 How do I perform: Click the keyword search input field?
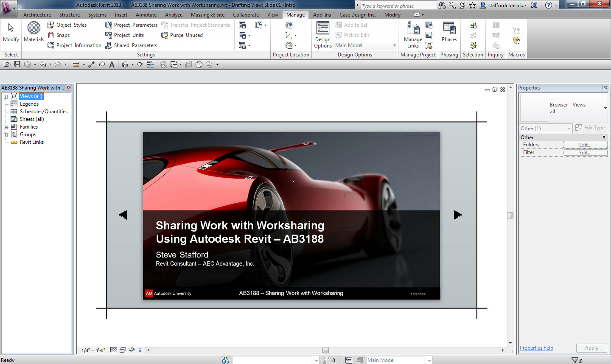pyautogui.click(x=397, y=6)
